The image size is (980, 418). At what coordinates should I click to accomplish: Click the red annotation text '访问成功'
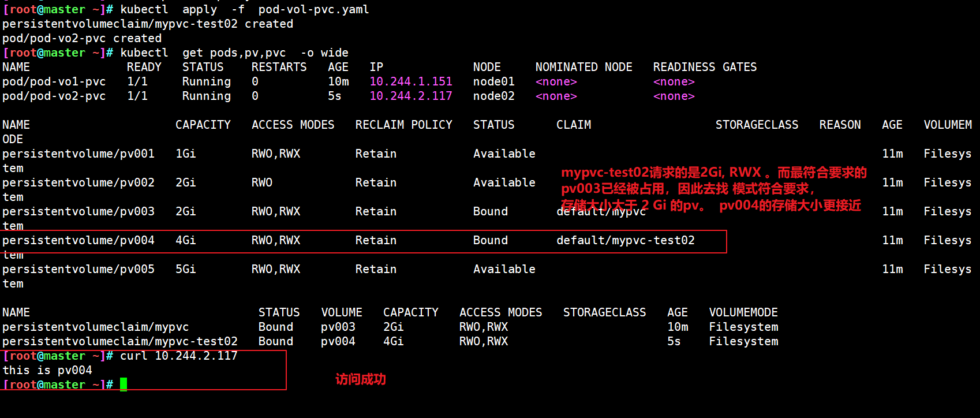pos(361,379)
